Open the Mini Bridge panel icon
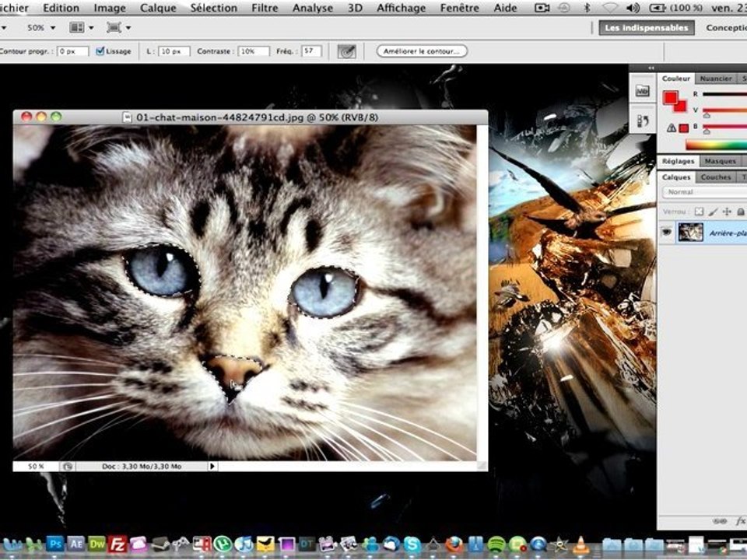747x560 pixels. [x=642, y=90]
